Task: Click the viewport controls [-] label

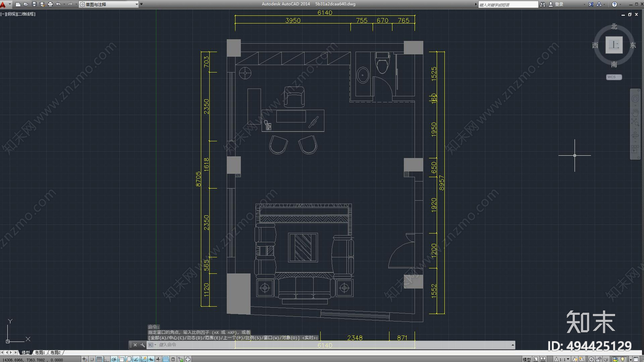Action: tap(2, 14)
